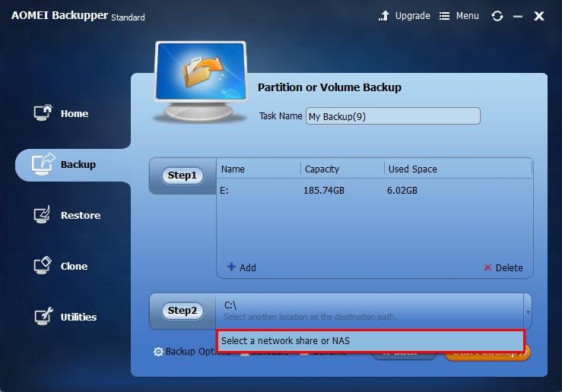562x392 pixels.
Task: Click the Name column header
Action: (233, 169)
